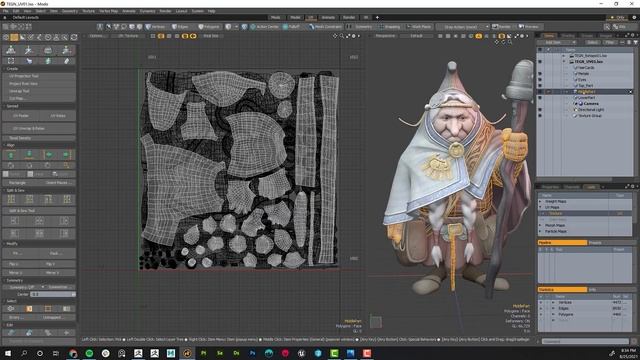
Task: Collapse the TEGN_UV01.lxo scene in the item tree
Action: [x=564, y=62]
